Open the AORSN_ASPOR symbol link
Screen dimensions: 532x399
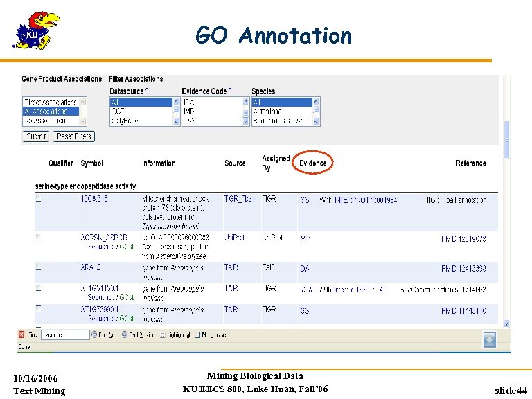click(104, 238)
